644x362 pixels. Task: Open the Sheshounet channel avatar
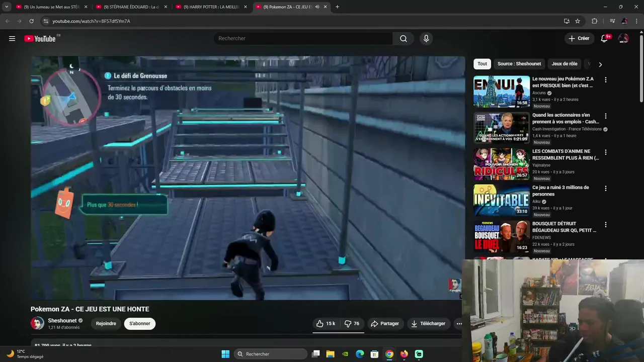37,323
